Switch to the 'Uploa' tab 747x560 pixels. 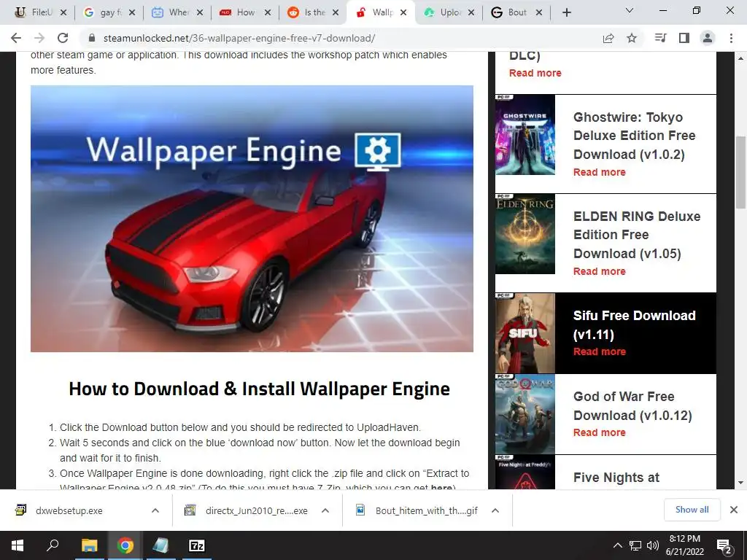point(449,12)
